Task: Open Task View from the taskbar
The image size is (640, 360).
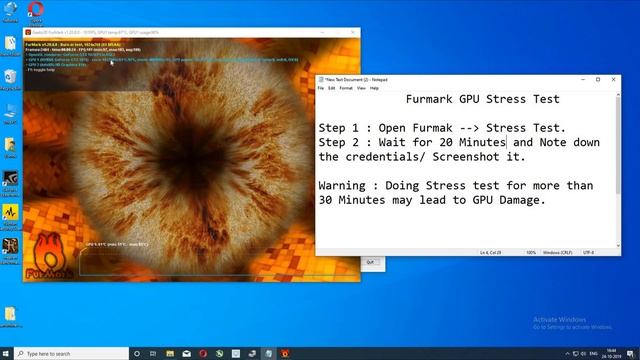Action: [x=153, y=353]
